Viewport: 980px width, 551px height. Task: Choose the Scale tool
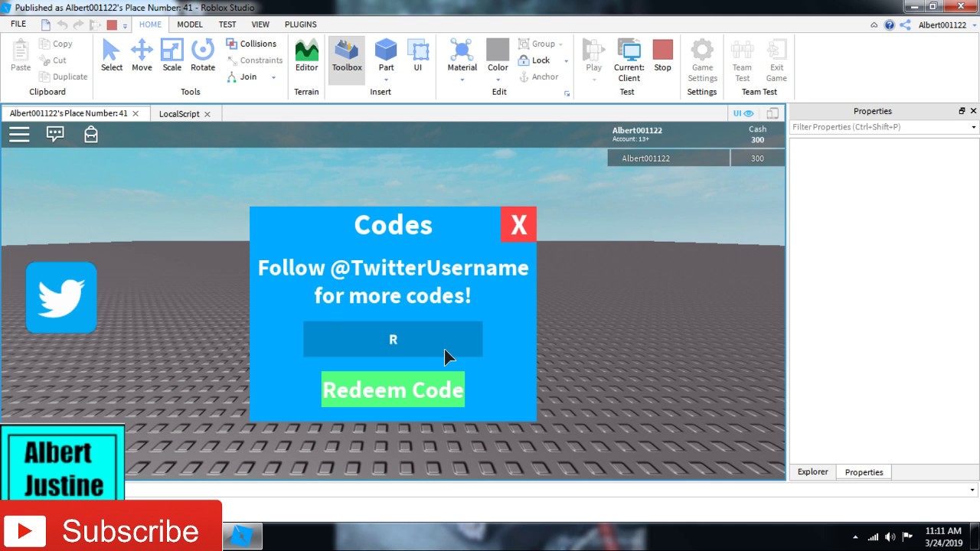pyautogui.click(x=171, y=56)
